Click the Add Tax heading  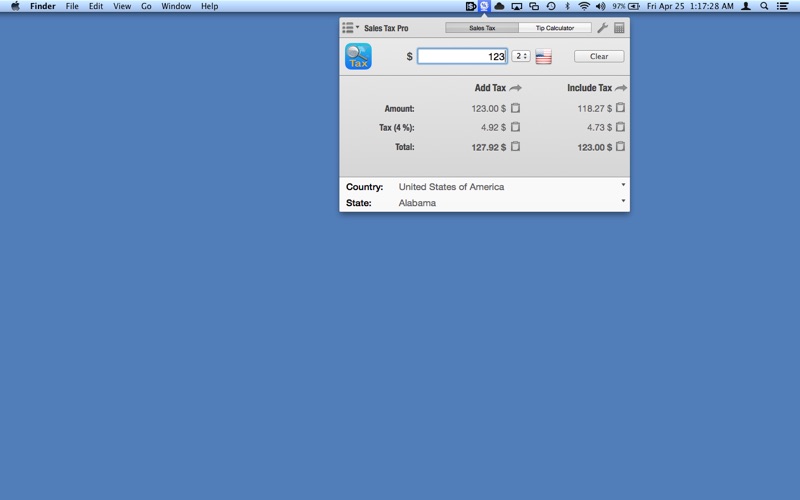click(490, 88)
